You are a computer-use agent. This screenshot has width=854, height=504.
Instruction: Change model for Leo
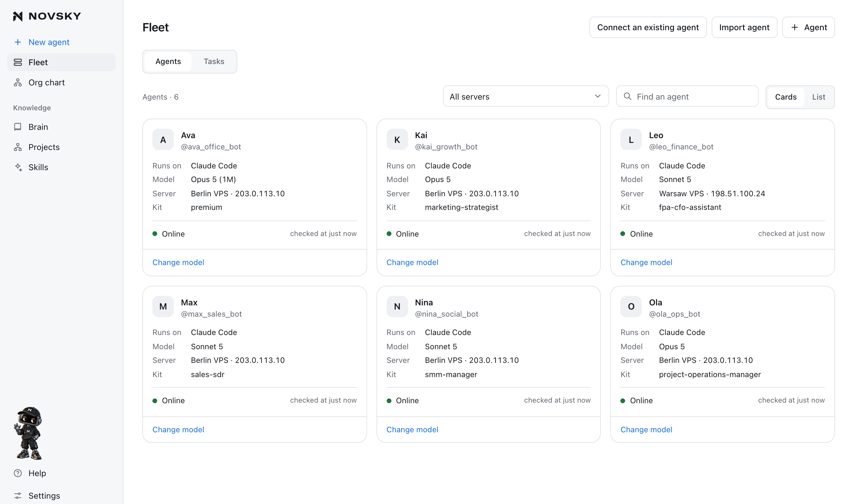click(x=646, y=262)
